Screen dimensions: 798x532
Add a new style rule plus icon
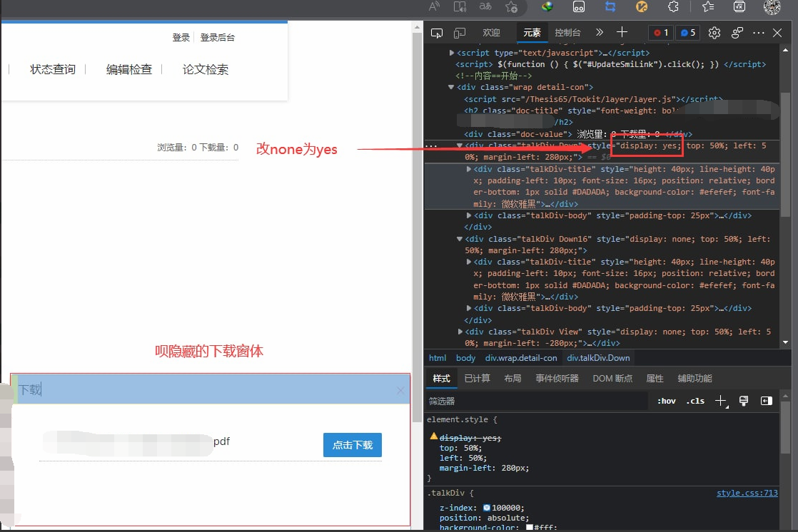pos(721,401)
